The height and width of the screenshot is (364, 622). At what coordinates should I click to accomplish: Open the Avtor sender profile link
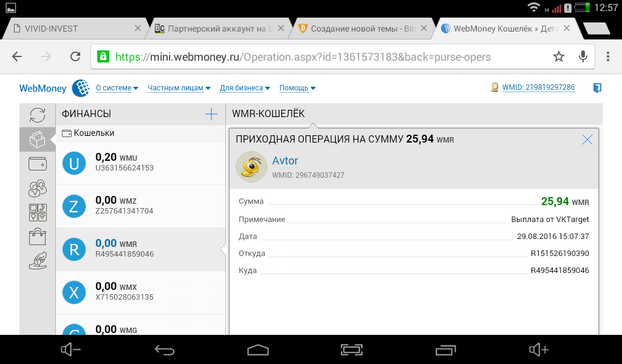click(285, 161)
